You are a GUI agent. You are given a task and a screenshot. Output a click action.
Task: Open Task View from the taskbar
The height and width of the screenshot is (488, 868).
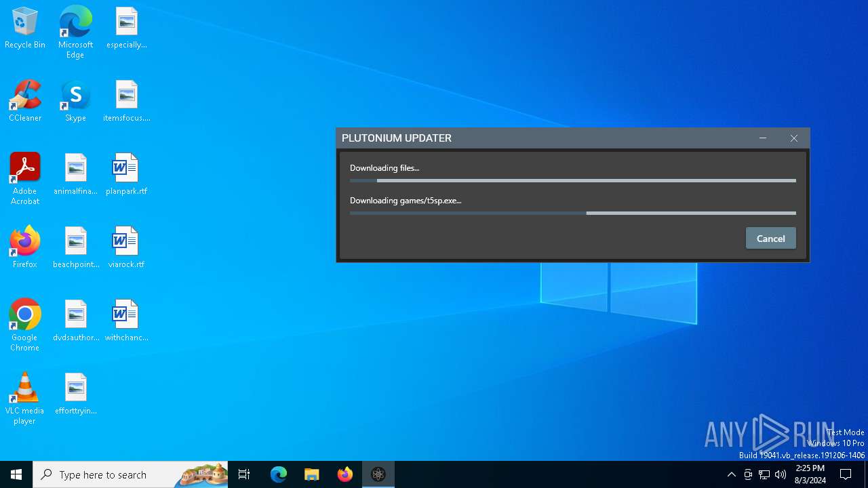[x=244, y=474]
